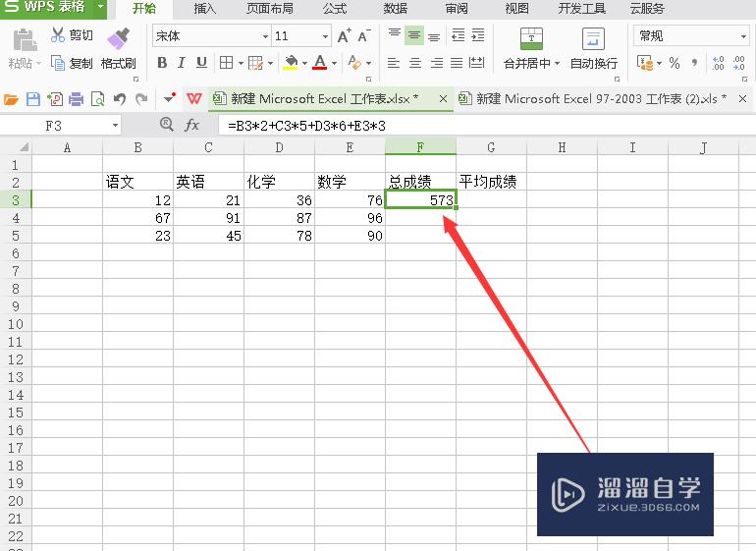Expand the paste options arrow
This screenshot has height=551, width=756.
tap(38, 63)
